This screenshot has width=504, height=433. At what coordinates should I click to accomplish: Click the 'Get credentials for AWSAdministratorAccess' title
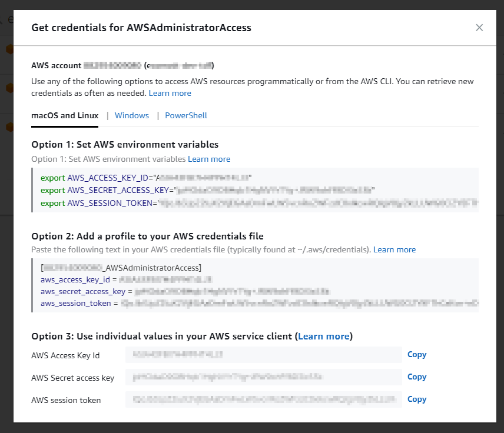(x=141, y=28)
